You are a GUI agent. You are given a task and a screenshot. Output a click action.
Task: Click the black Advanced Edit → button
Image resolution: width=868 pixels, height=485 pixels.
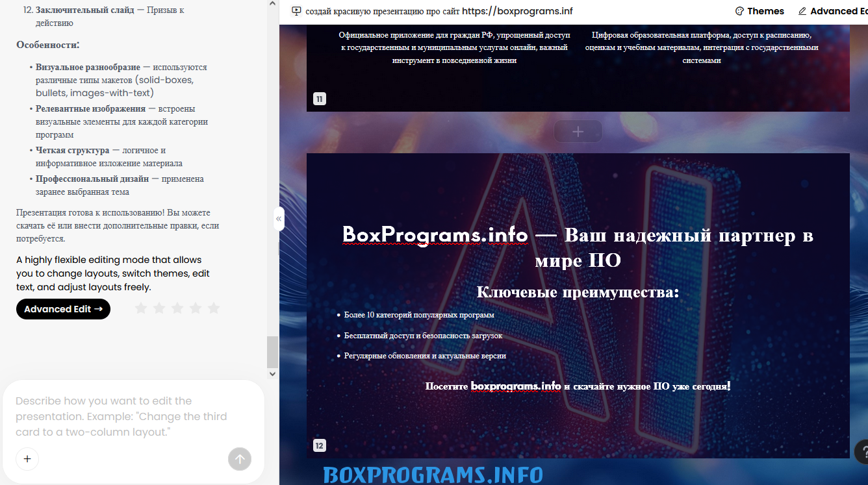point(63,309)
